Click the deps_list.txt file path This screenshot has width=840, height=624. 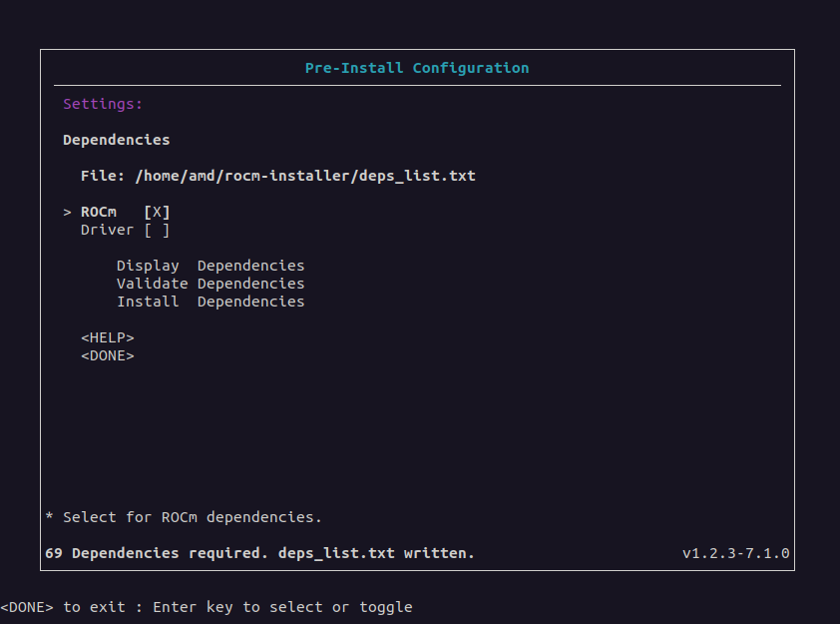[x=305, y=176]
